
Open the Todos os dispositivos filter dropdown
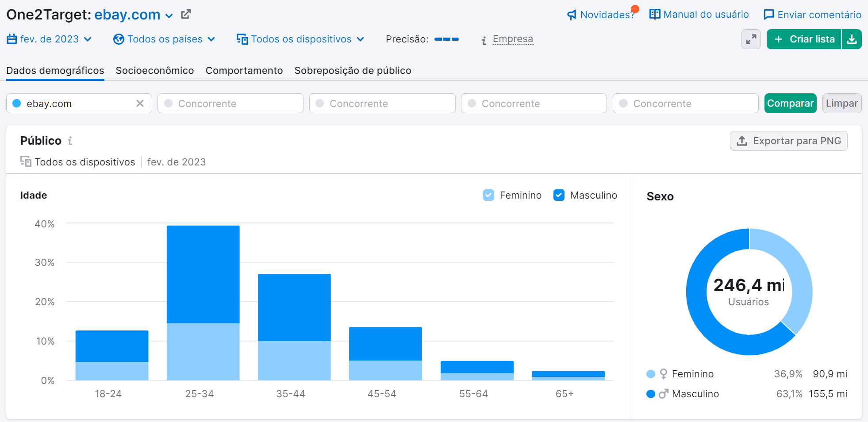tap(300, 39)
